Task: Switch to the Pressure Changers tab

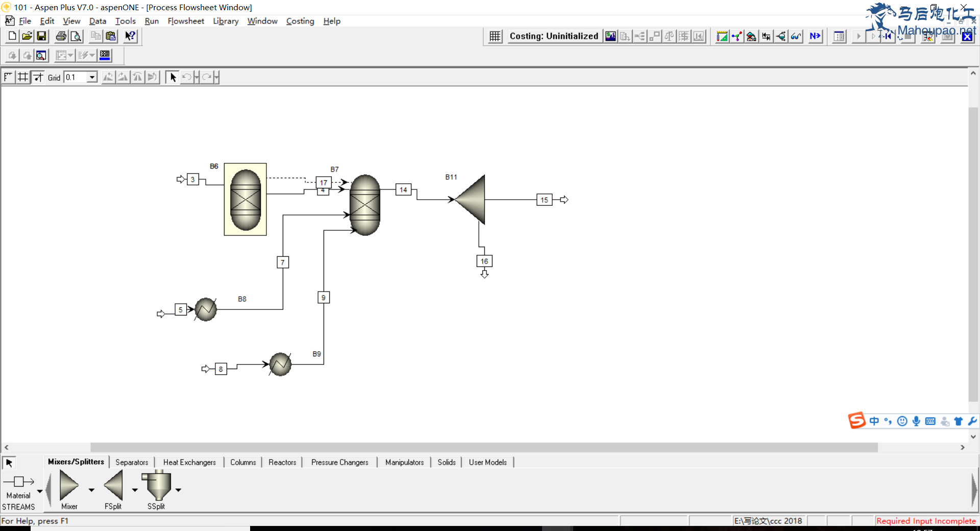Action: point(339,462)
